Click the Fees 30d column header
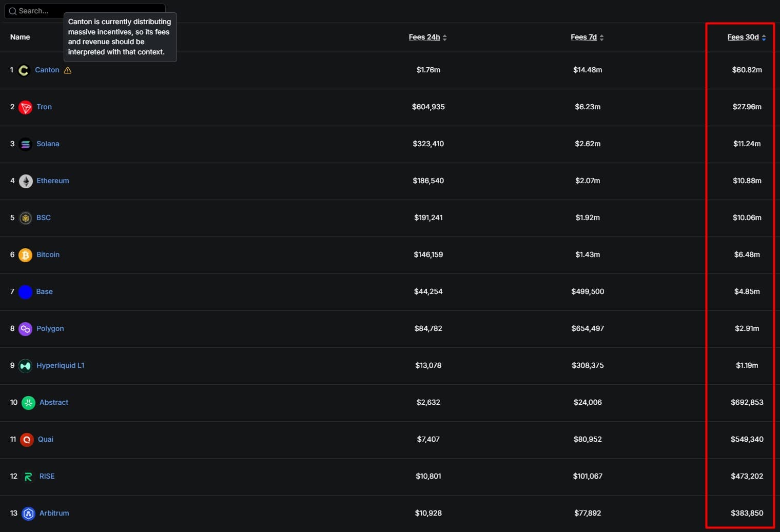 [743, 37]
